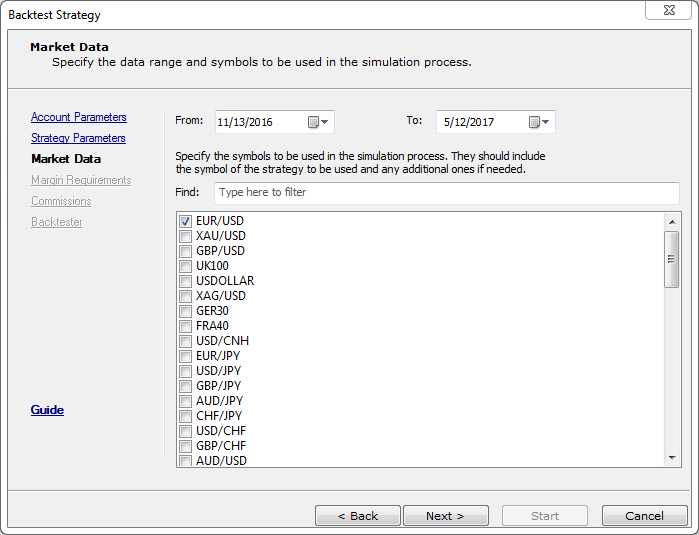The height and width of the screenshot is (535, 699).
Task: Cancel the backtest wizard
Action: point(645,516)
